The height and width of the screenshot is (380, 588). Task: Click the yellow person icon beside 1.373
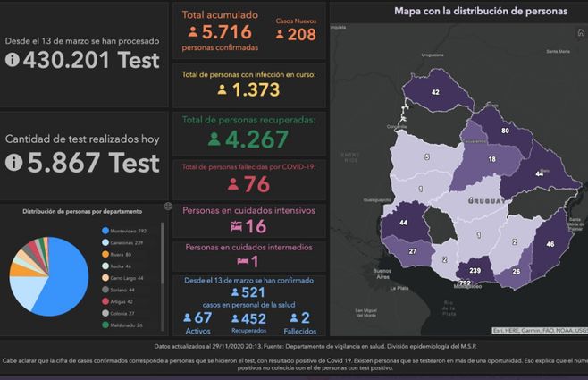coord(222,89)
